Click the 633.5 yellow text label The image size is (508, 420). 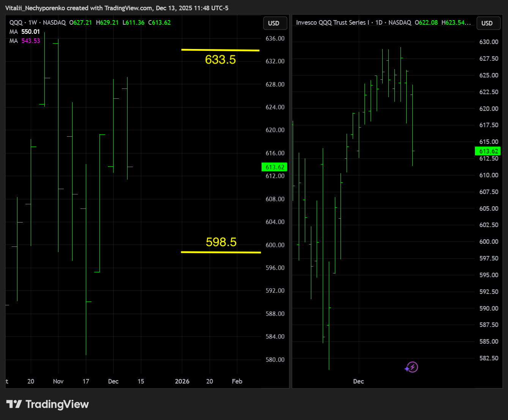coord(220,60)
